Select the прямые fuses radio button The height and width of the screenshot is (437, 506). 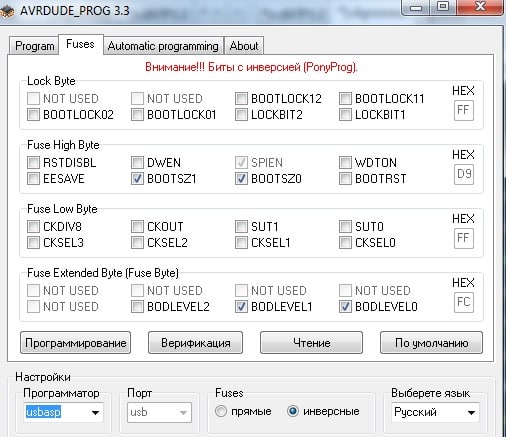pos(221,411)
